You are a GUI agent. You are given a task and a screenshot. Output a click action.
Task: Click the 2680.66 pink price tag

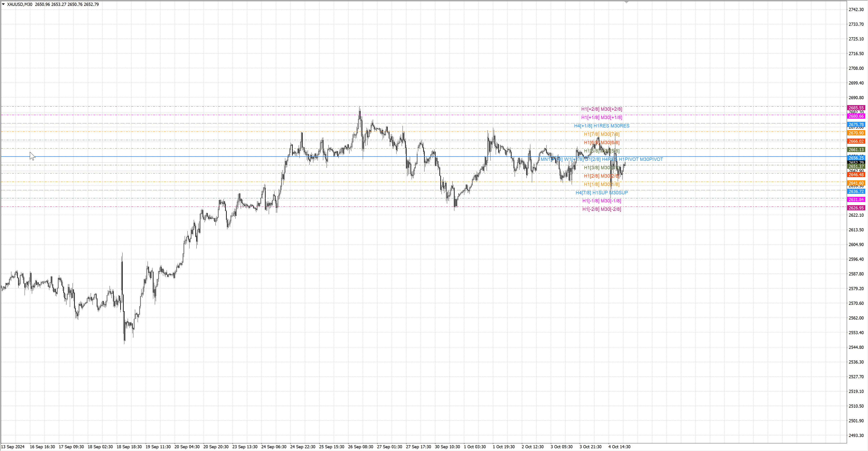(x=856, y=116)
